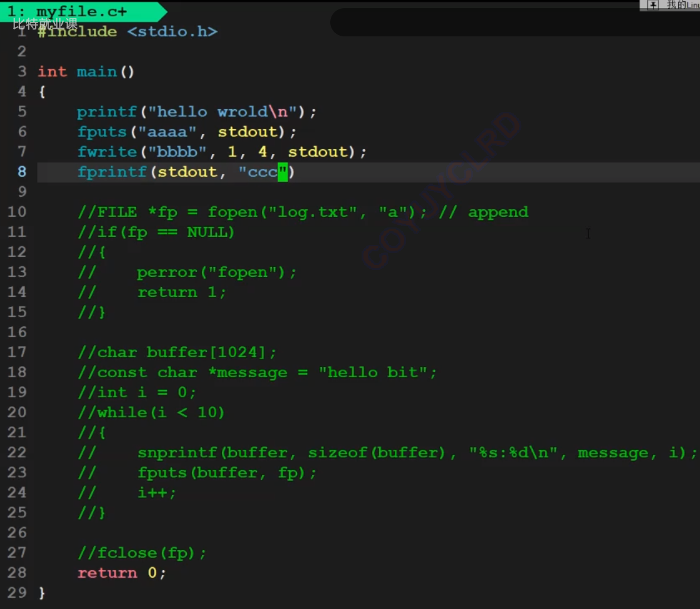Click the commented 'while(i < 10)' line
The height and width of the screenshot is (609, 700).
[x=151, y=412]
